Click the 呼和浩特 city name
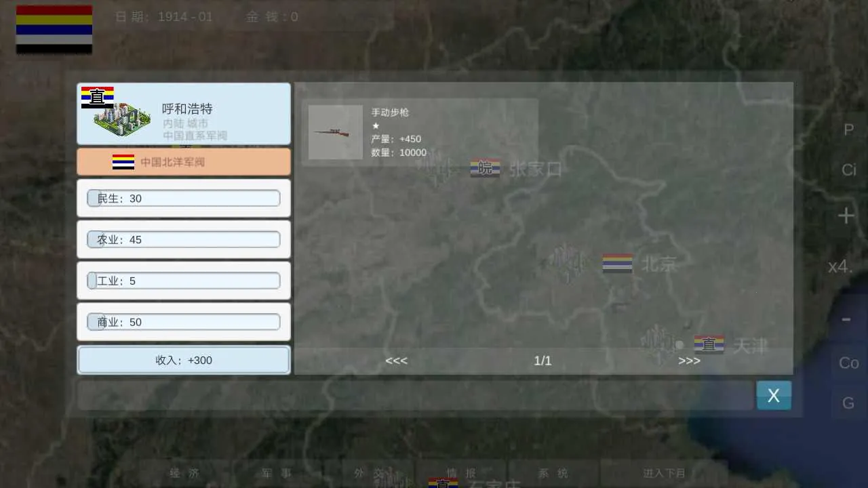The width and height of the screenshot is (868, 488). point(187,108)
